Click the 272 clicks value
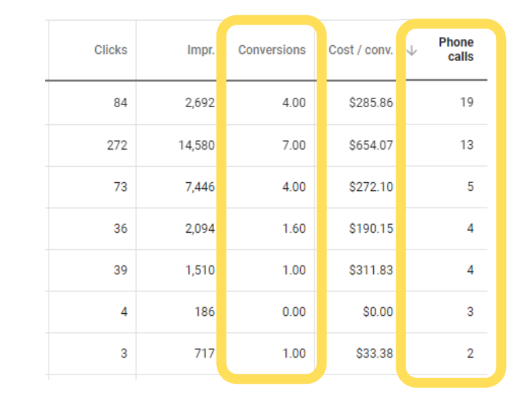This screenshot has height=399, width=532. point(117,145)
